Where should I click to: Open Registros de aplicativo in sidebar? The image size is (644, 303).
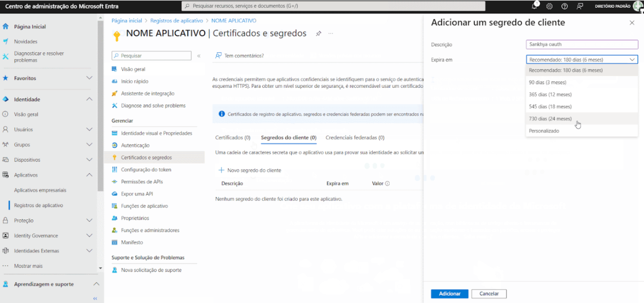point(38,205)
